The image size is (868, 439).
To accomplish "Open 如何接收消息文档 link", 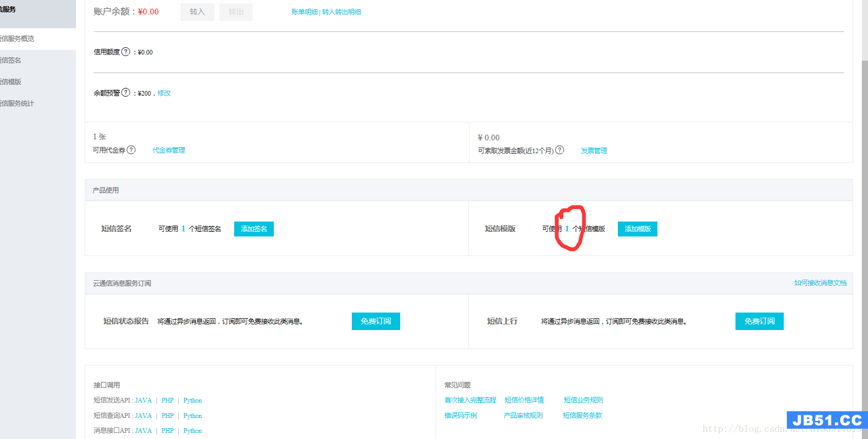I will (820, 283).
